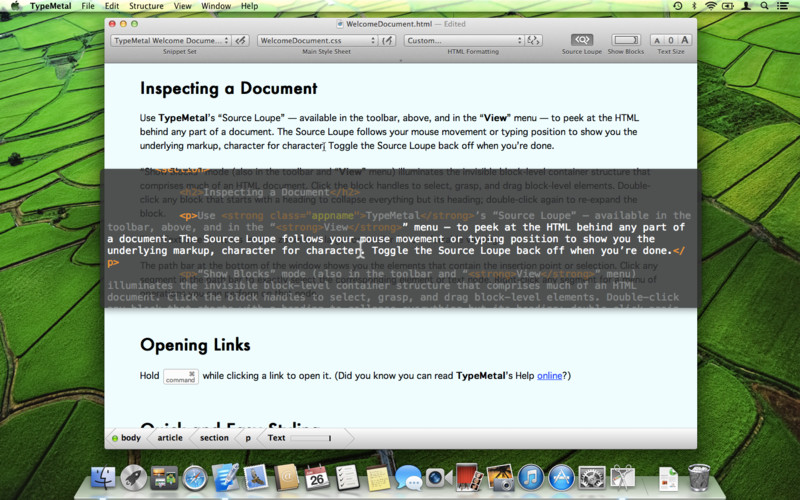Open FaceTime from the Dock
800x500 pixels.
pos(439,478)
